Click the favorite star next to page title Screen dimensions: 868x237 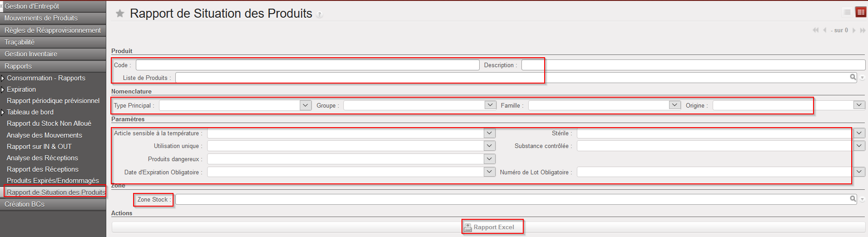coord(120,14)
